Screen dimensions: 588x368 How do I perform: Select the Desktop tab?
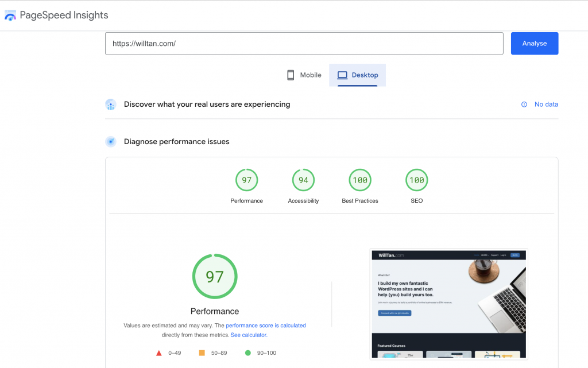357,75
